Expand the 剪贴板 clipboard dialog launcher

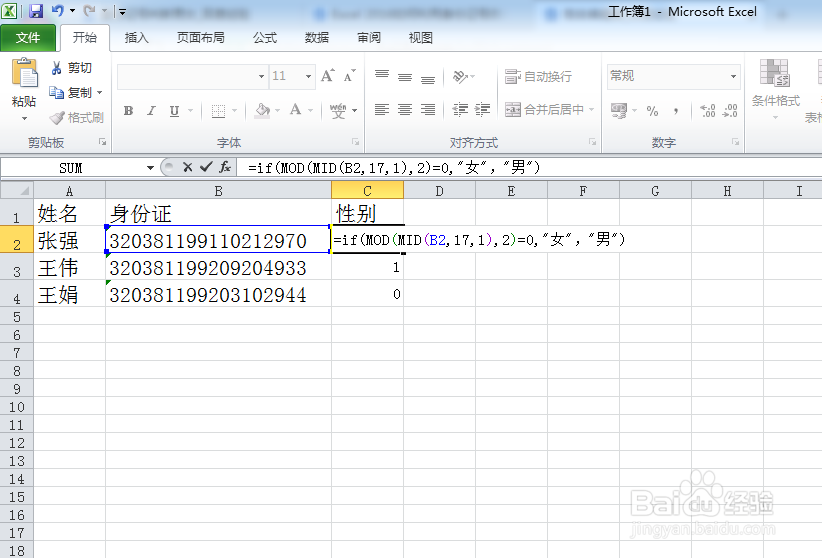102,142
